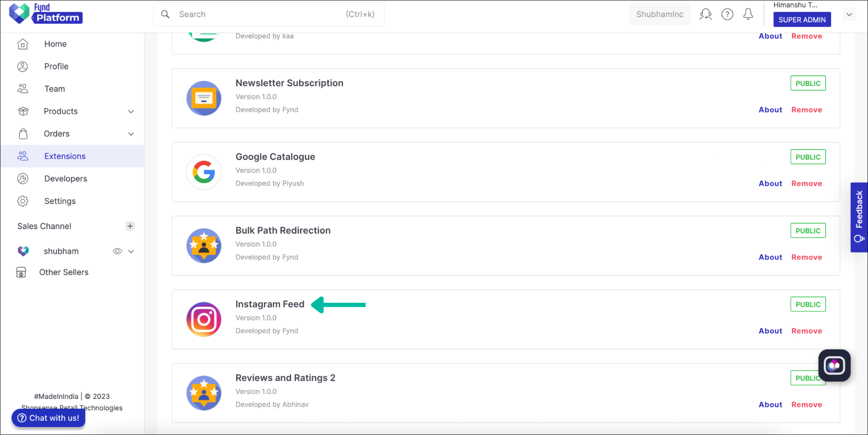Click the Developers wrench icon

point(22,178)
